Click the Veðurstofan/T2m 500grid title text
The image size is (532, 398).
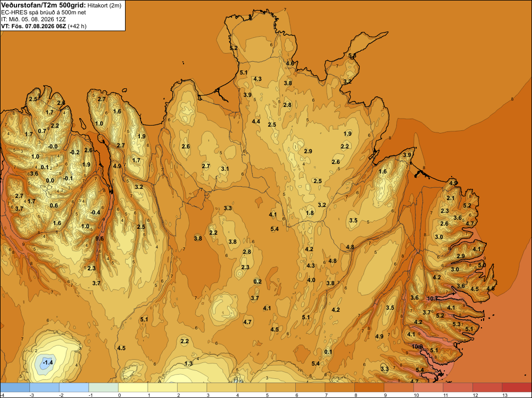(44, 5)
